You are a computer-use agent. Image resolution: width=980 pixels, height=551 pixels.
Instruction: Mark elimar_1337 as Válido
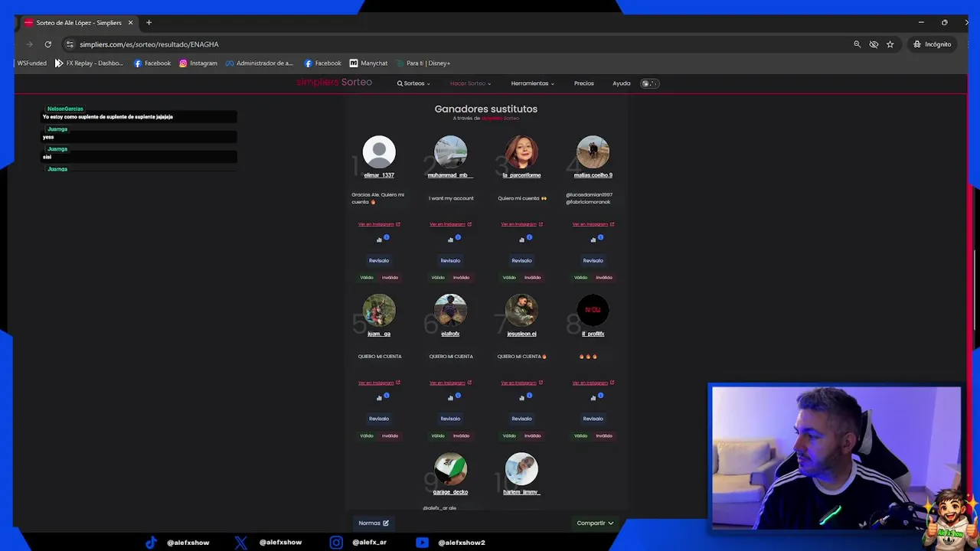point(367,278)
